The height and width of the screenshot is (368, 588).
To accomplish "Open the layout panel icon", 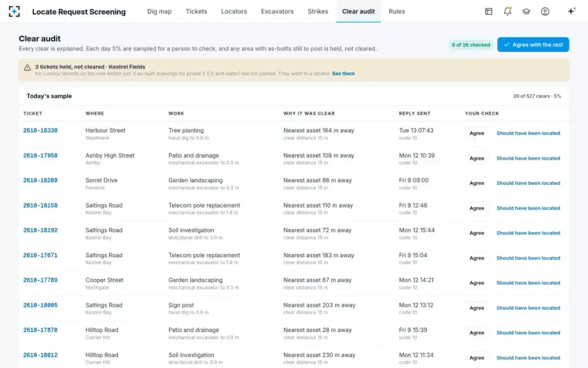I will tap(489, 11).
